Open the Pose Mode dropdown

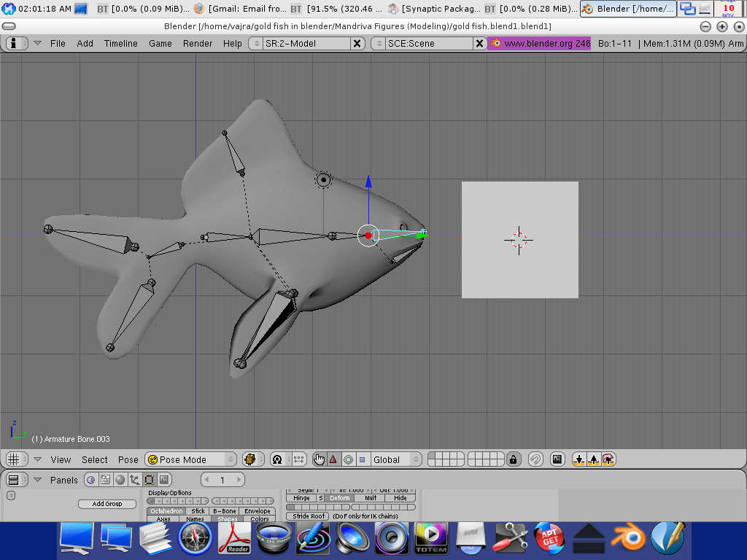click(191, 459)
